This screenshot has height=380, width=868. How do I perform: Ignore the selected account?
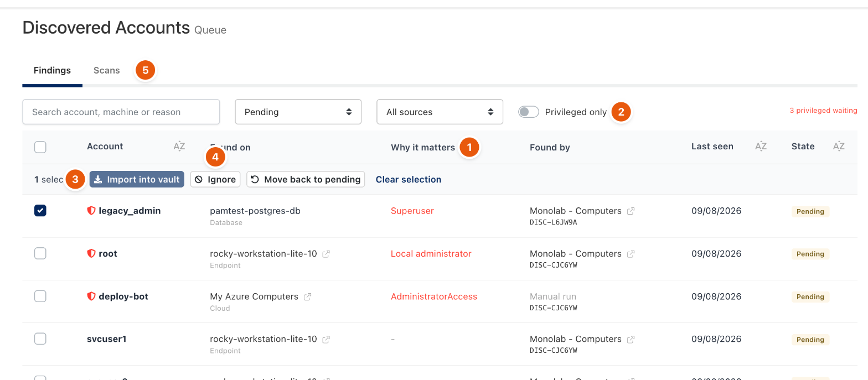tap(215, 179)
